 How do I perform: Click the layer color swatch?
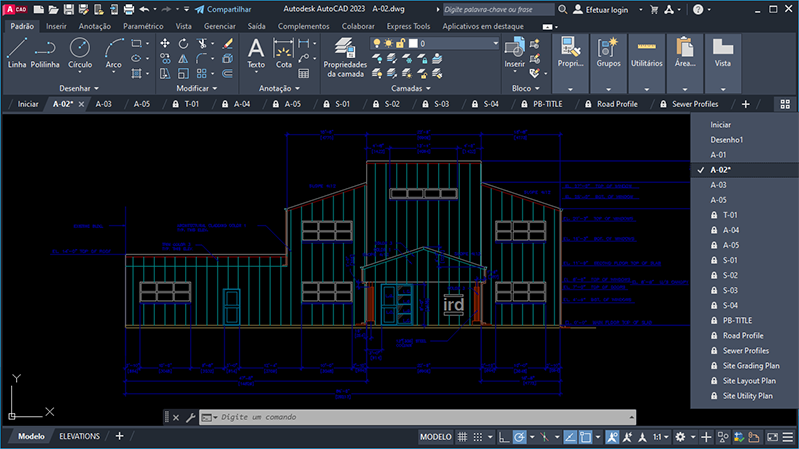click(413, 43)
